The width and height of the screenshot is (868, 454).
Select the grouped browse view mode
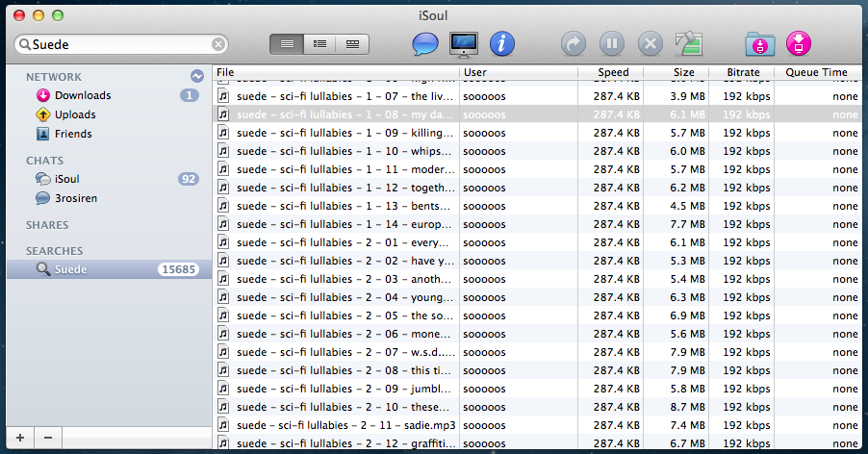[x=352, y=44]
